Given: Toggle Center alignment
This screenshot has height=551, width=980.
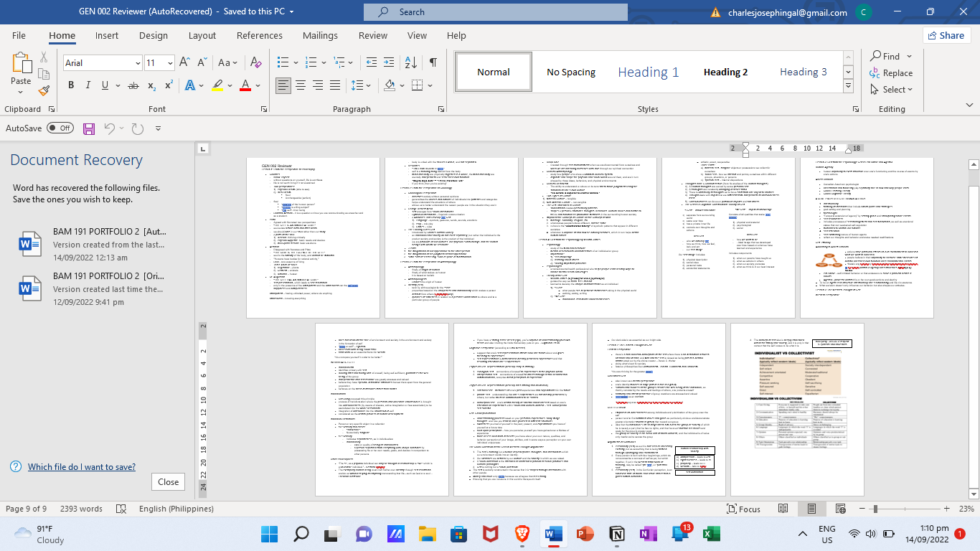Looking at the screenshot, I should [x=301, y=85].
